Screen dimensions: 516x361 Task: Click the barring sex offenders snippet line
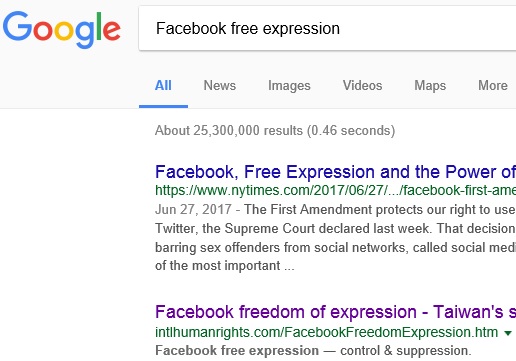(x=335, y=247)
